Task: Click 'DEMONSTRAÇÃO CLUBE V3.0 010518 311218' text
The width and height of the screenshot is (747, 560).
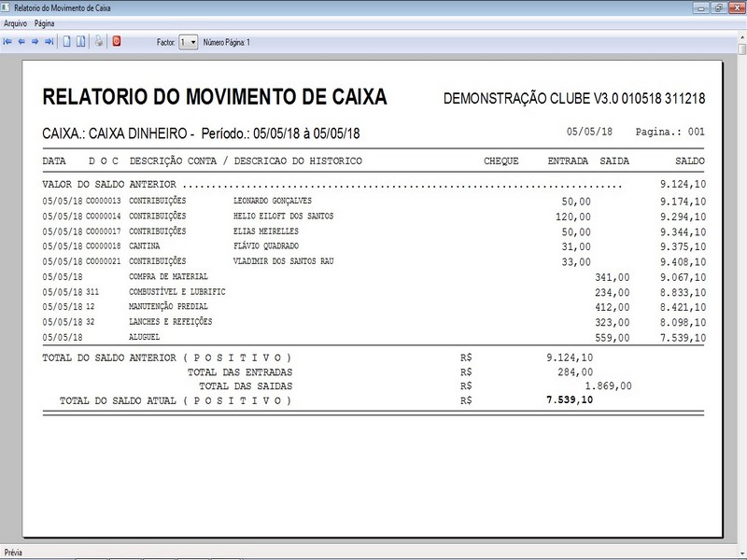Action: pos(574,98)
